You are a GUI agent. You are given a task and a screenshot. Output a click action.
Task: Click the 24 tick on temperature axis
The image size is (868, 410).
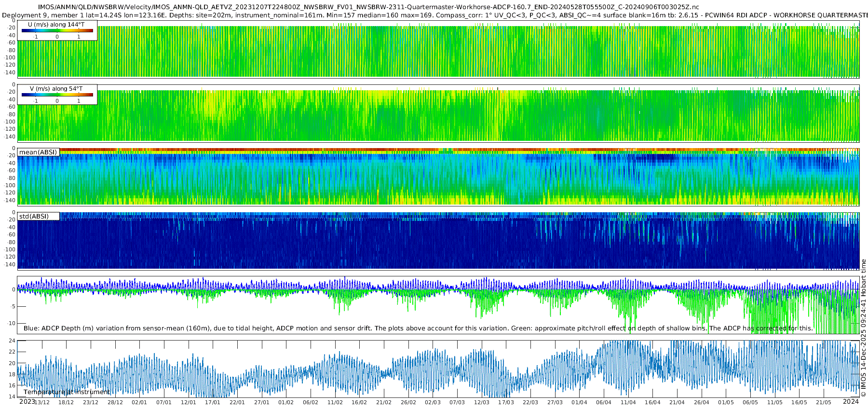click(12, 341)
